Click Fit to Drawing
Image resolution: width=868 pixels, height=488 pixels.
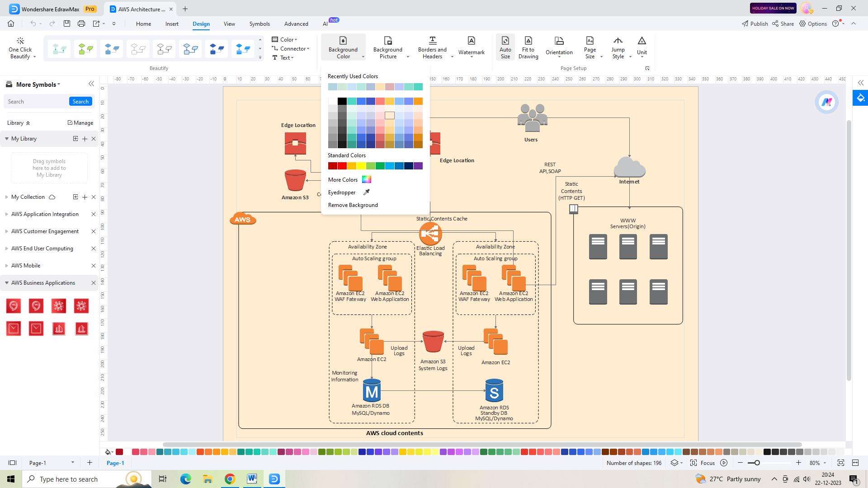pyautogui.click(x=528, y=48)
